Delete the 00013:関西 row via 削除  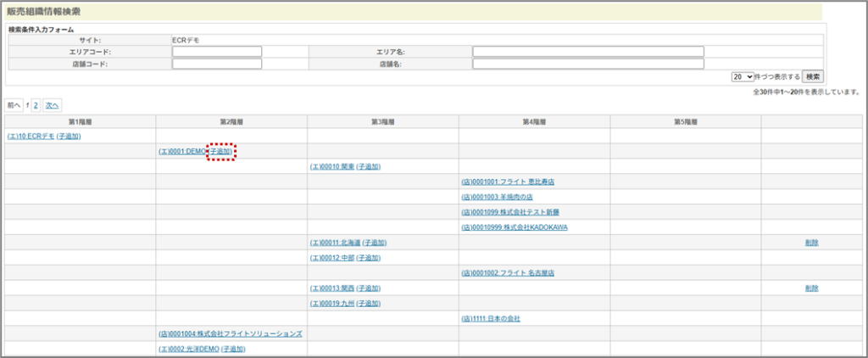[x=812, y=288]
